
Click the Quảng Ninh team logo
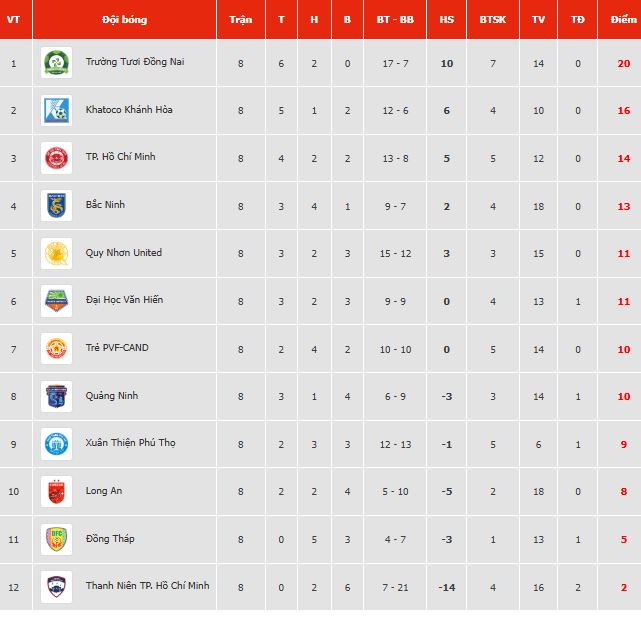56,396
